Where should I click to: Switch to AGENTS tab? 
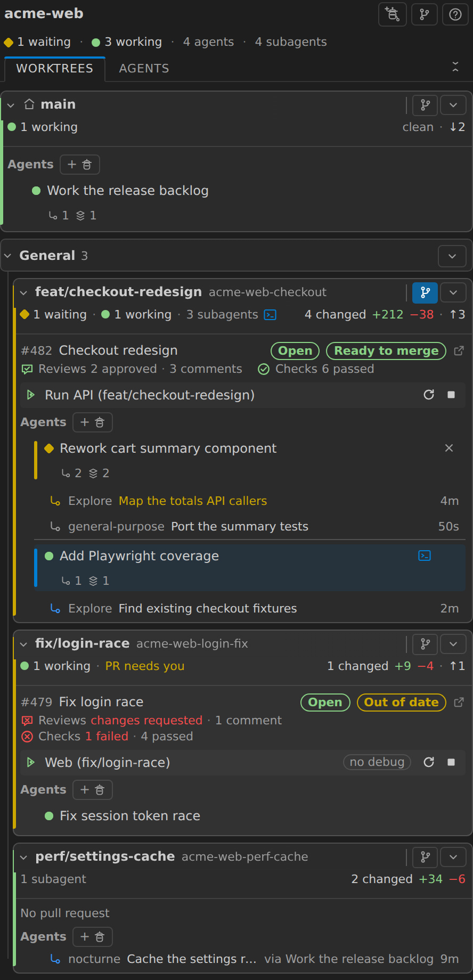pyautogui.click(x=144, y=69)
